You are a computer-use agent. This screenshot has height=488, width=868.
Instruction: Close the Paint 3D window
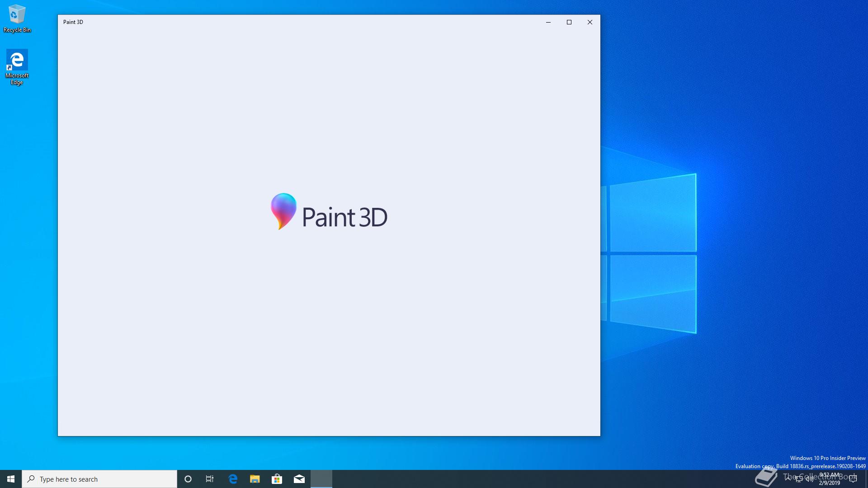click(590, 22)
